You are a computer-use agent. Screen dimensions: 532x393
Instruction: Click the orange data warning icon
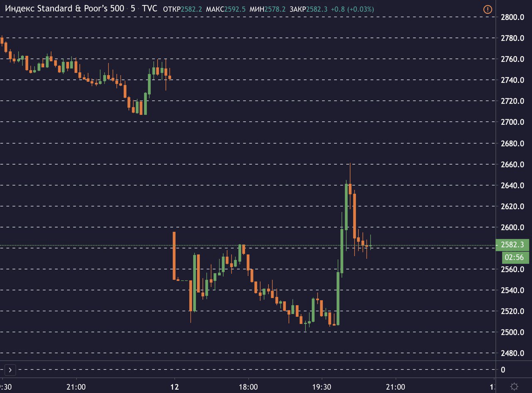pyautogui.click(x=488, y=9)
